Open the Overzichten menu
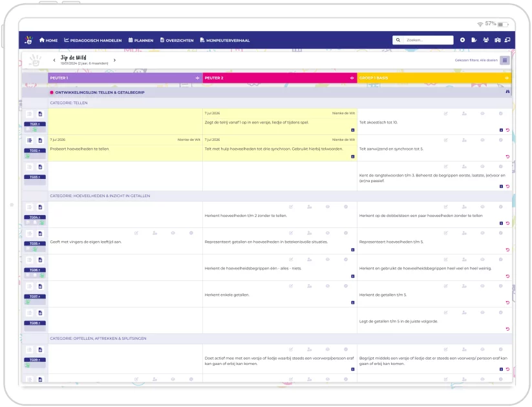 coord(176,40)
